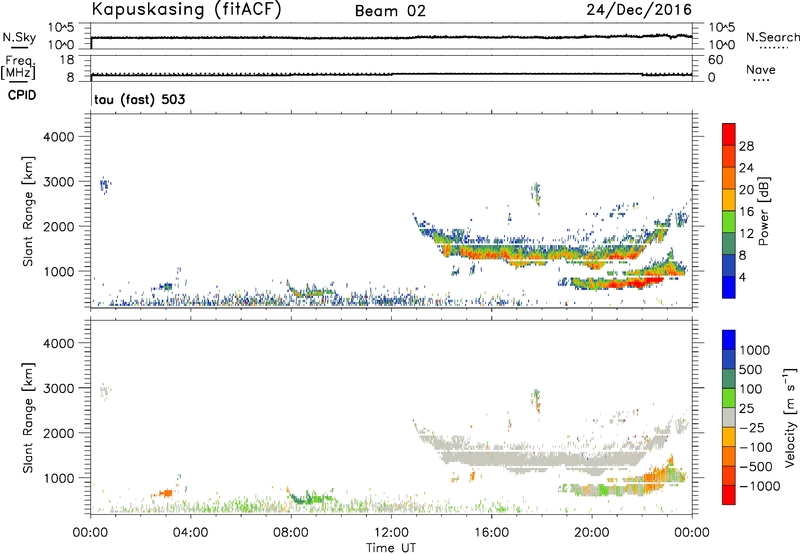Click the Kapuskasing (fitACF) title

[x=186, y=9]
